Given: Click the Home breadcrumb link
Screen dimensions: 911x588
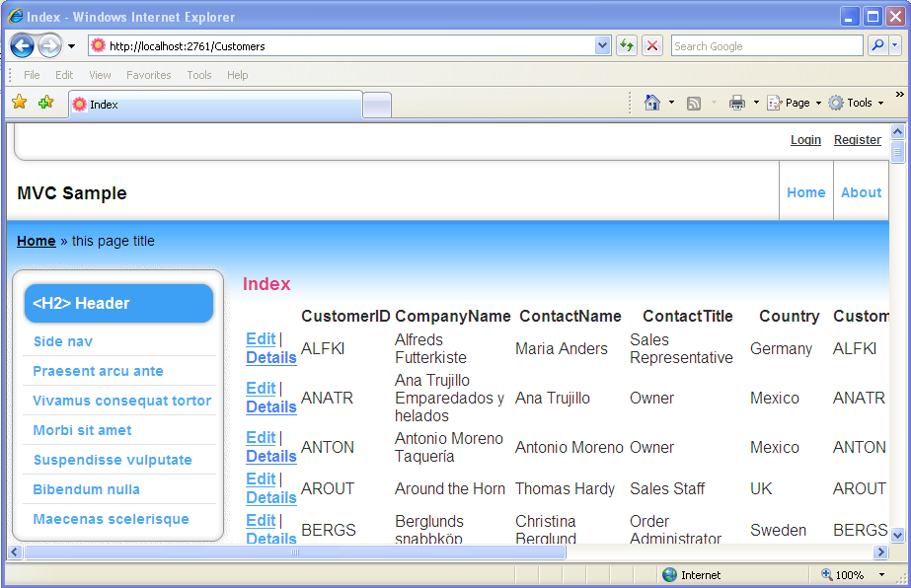Looking at the screenshot, I should [x=36, y=241].
